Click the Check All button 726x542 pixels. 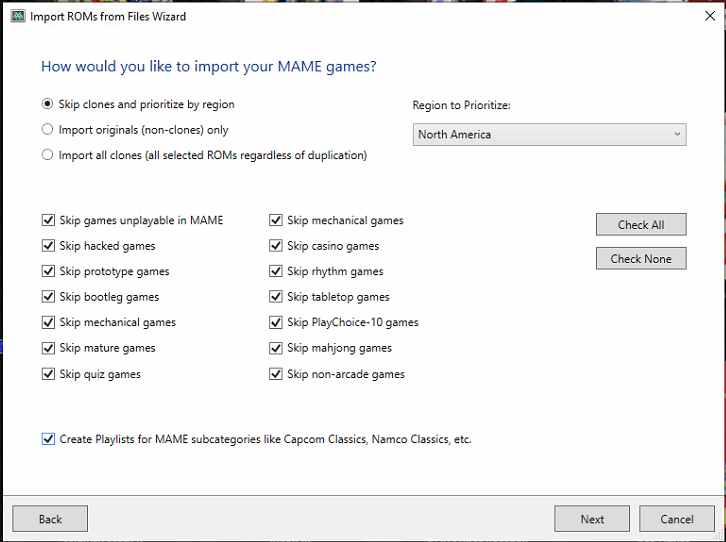coord(641,224)
